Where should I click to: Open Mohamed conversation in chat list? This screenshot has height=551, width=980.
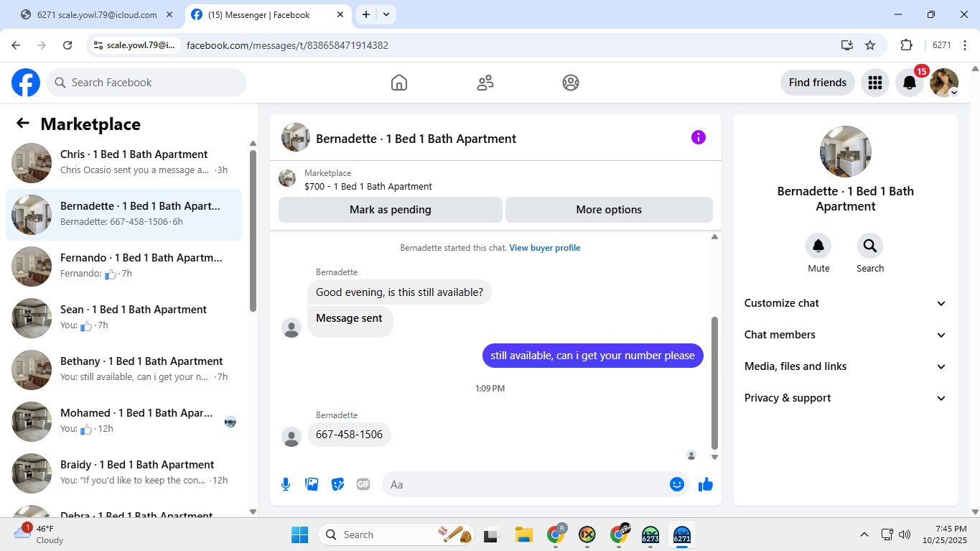tap(123, 422)
